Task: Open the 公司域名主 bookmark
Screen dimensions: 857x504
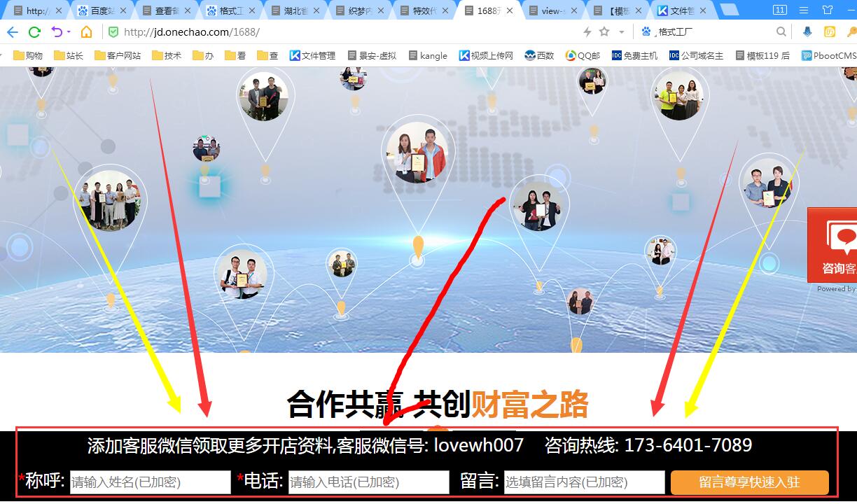Action: tap(696, 55)
